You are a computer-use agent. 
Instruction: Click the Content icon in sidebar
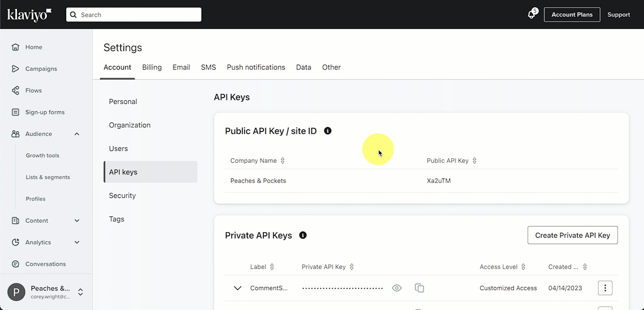[x=15, y=221]
